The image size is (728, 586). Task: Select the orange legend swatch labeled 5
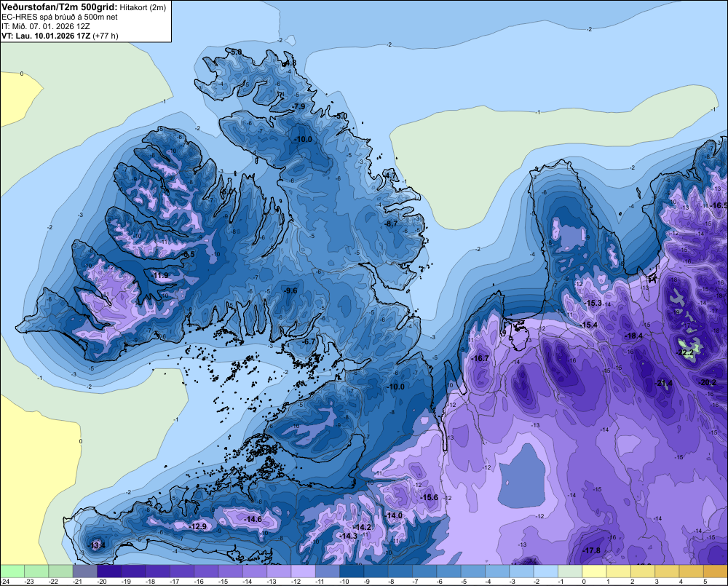coord(716,571)
